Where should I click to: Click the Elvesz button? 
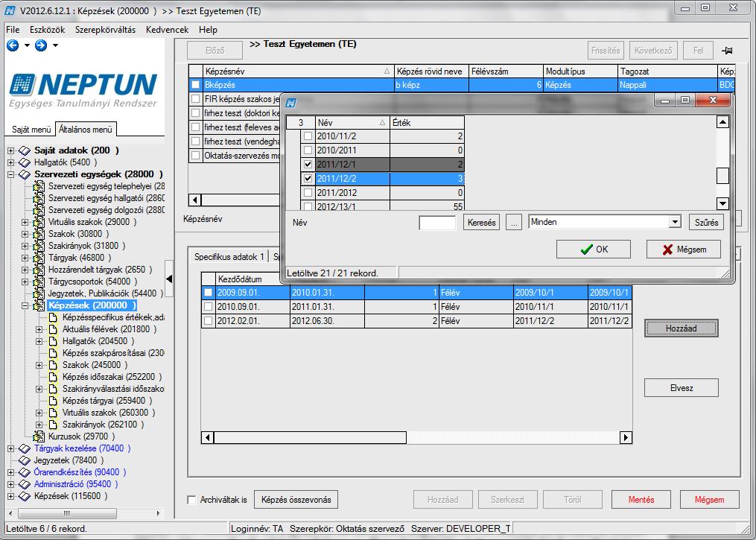(x=682, y=387)
